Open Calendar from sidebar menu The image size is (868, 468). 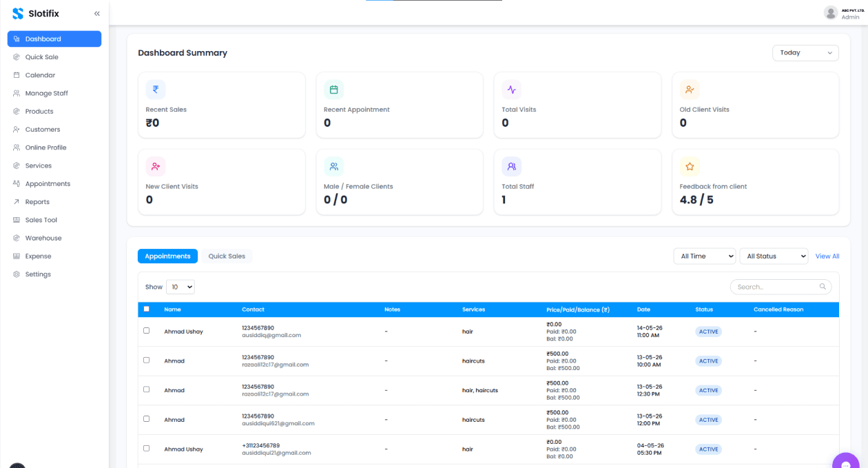[x=54, y=75]
